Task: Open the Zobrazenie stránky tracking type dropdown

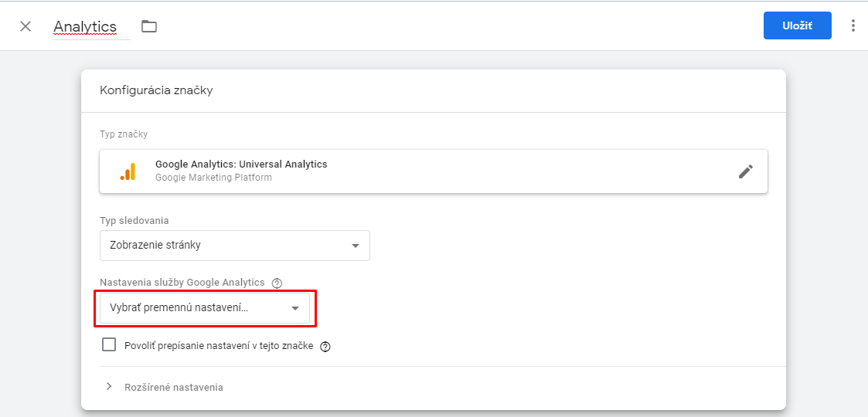Action: [x=235, y=246]
